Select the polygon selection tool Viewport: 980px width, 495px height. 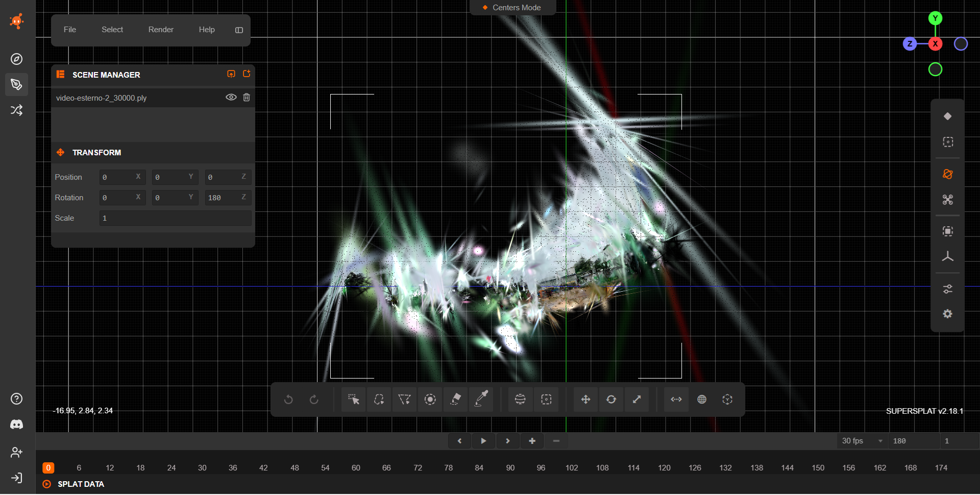pos(404,399)
